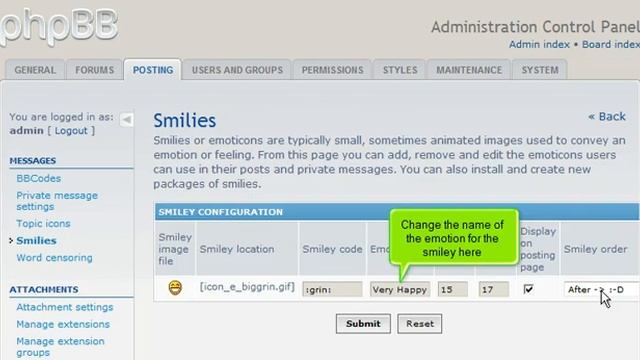This screenshot has width=640, height=360.
Task: Switch to the Posting tab
Action: (x=153, y=70)
